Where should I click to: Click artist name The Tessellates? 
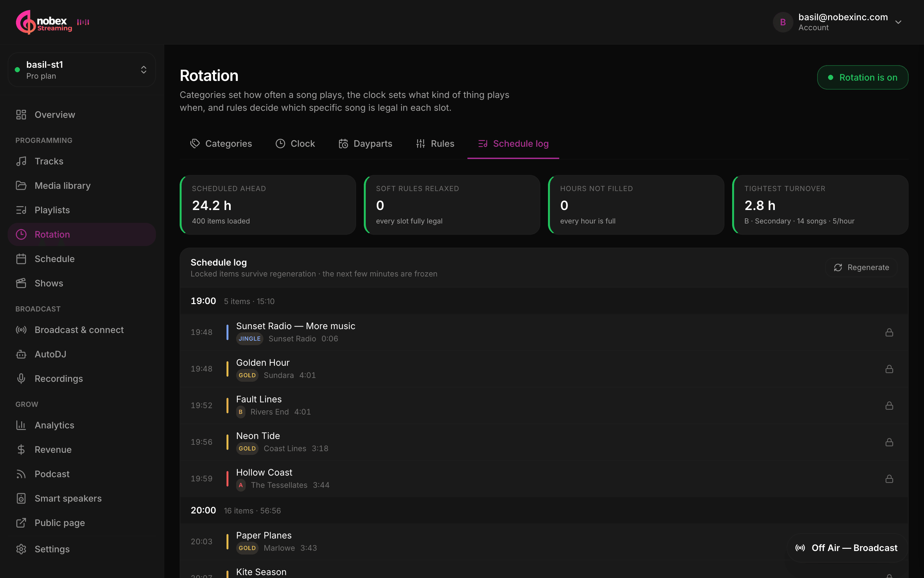tap(279, 486)
